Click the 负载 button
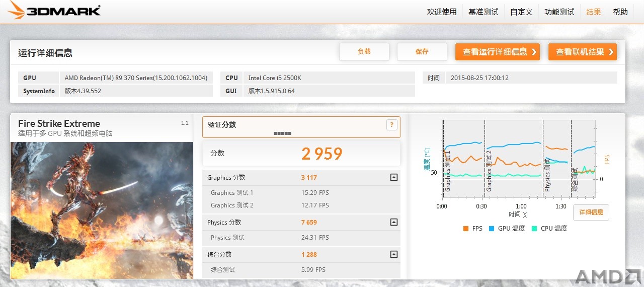 click(x=364, y=52)
